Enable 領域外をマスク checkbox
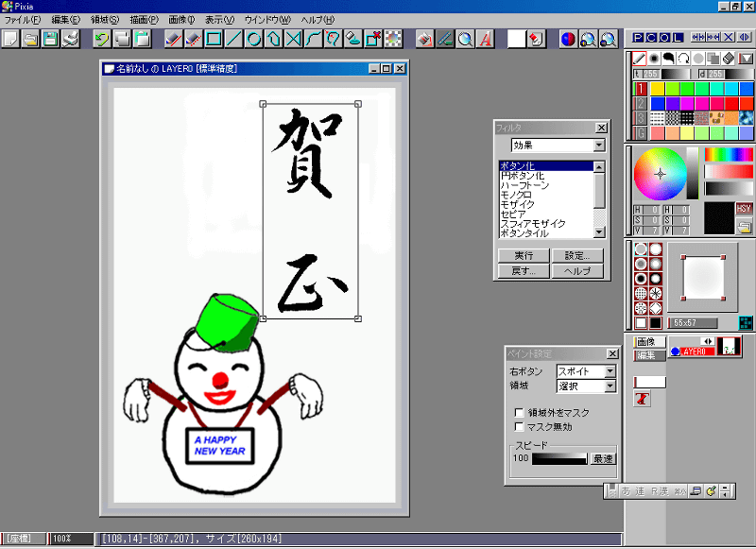Image resolution: width=756 pixels, height=549 pixels. [x=519, y=412]
